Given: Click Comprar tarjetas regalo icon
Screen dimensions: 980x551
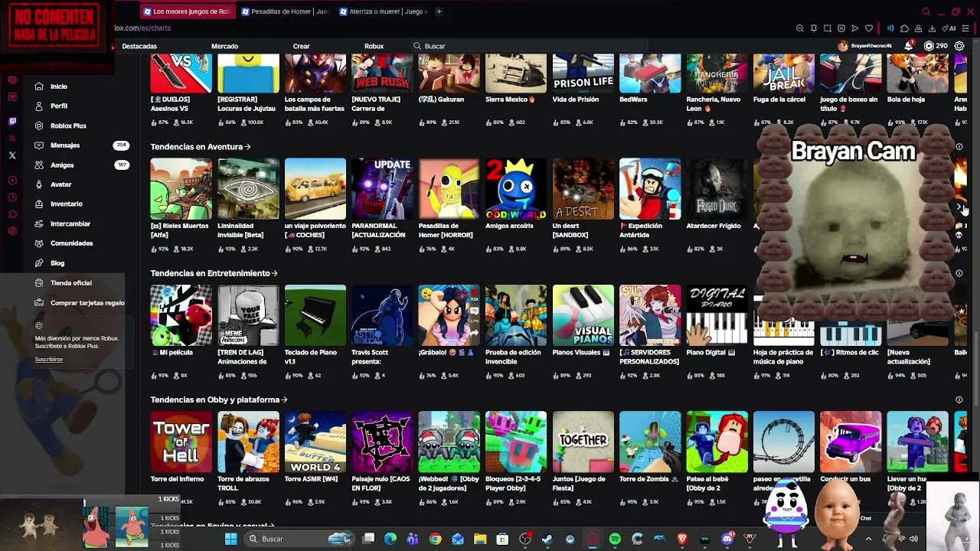Looking at the screenshot, I should tap(39, 302).
